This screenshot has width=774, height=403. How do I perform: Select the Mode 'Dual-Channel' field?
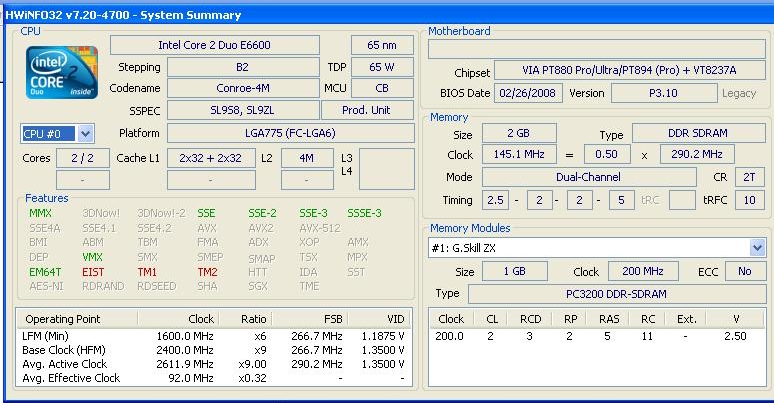589,177
